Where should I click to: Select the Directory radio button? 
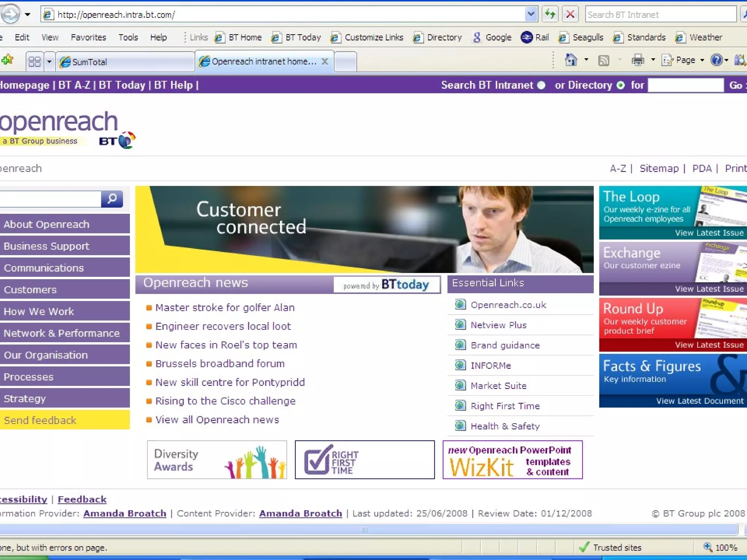tap(620, 85)
